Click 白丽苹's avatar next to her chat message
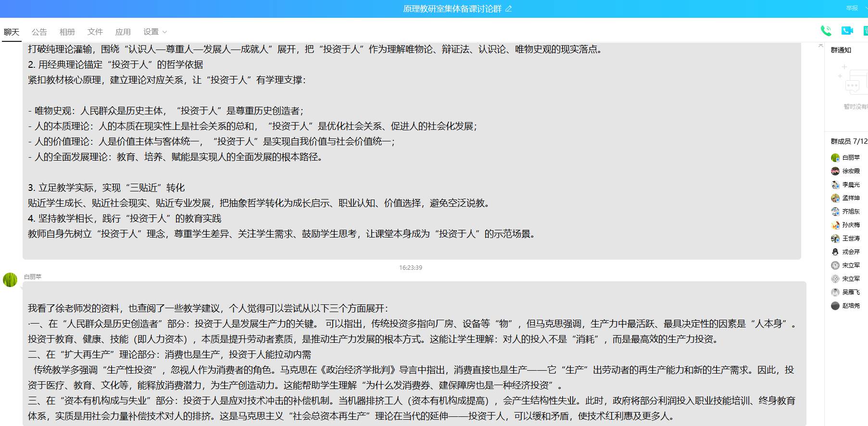The width and height of the screenshot is (868, 426). click(10, 279)
